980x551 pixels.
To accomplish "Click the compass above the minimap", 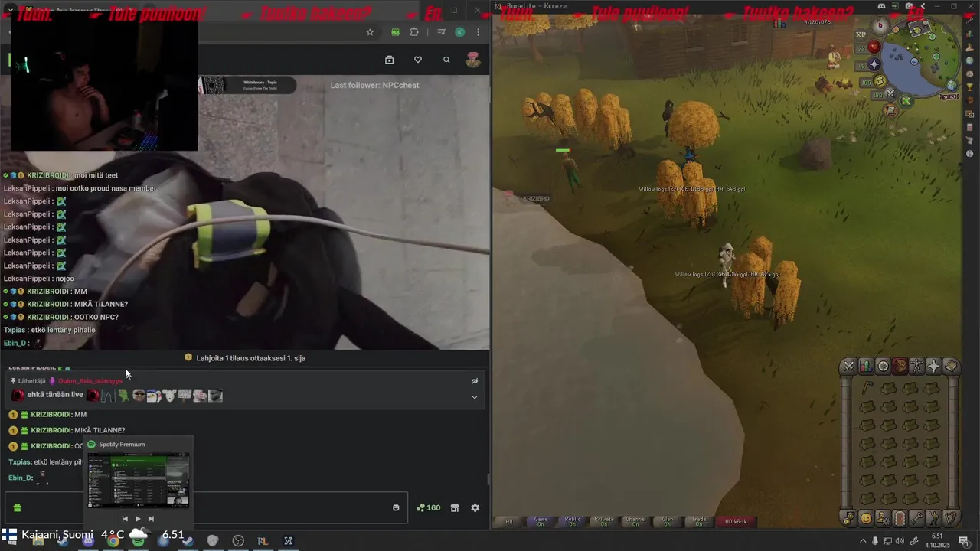I will (880, 26).
